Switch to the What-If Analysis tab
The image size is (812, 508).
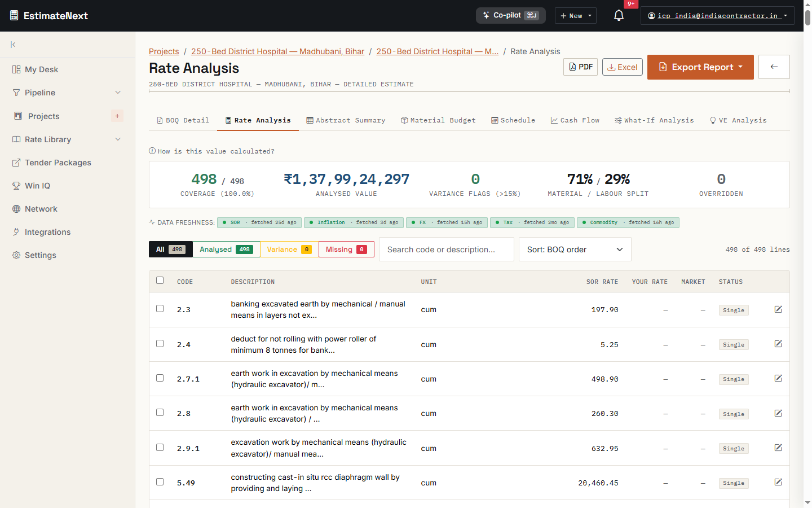click(x=654, y=120)
